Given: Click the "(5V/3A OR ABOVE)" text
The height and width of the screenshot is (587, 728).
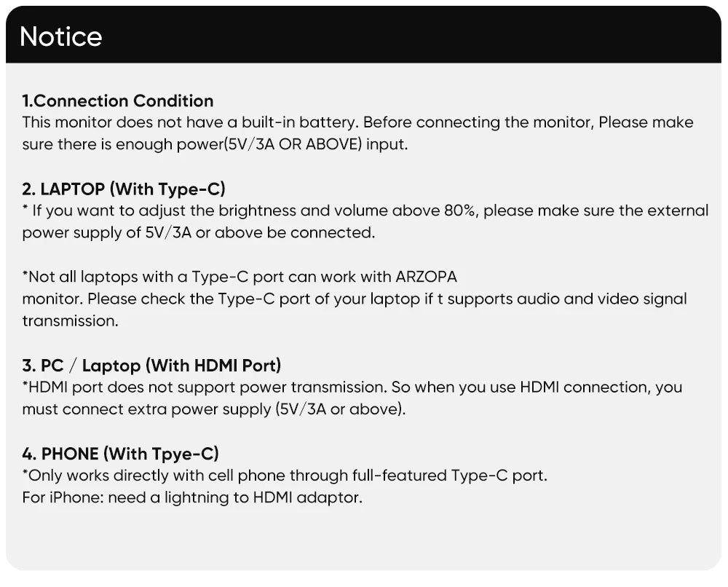Looking at the screenshot, I should coord(296,144).
